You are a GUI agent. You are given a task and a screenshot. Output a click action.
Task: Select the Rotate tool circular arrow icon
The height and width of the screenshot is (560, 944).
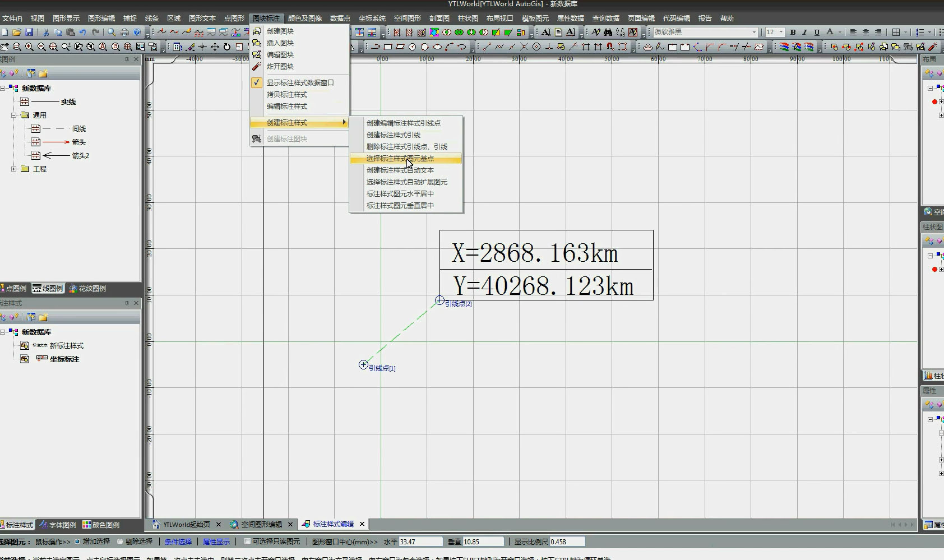coord(227,47)
